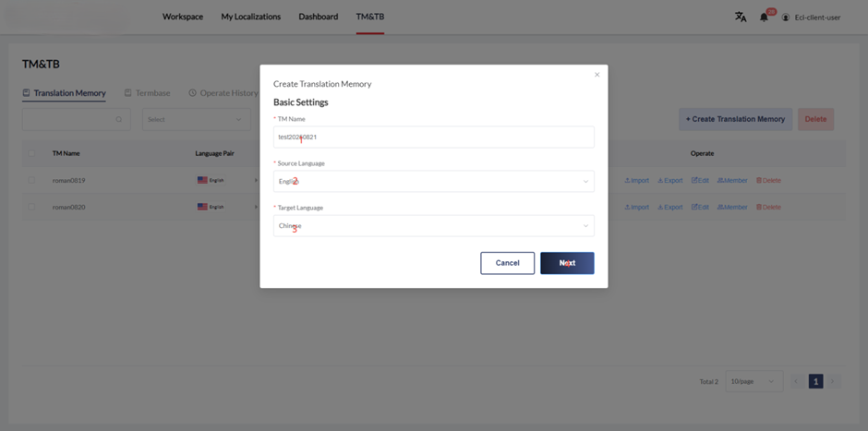Click the Cancel button

[x=508, y=263]
